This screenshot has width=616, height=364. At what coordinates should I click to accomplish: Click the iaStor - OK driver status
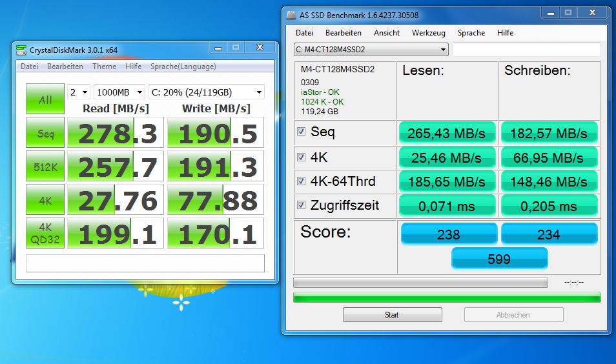click(320, 92)
